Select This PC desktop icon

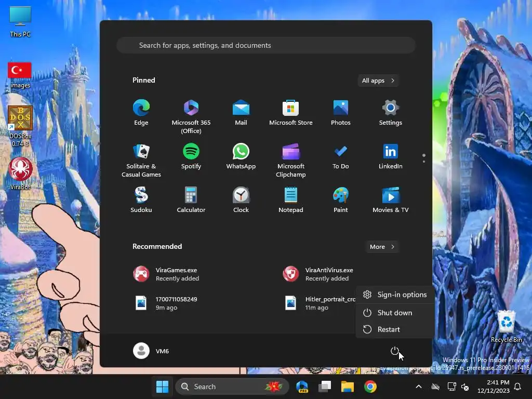tap(20, 22)
